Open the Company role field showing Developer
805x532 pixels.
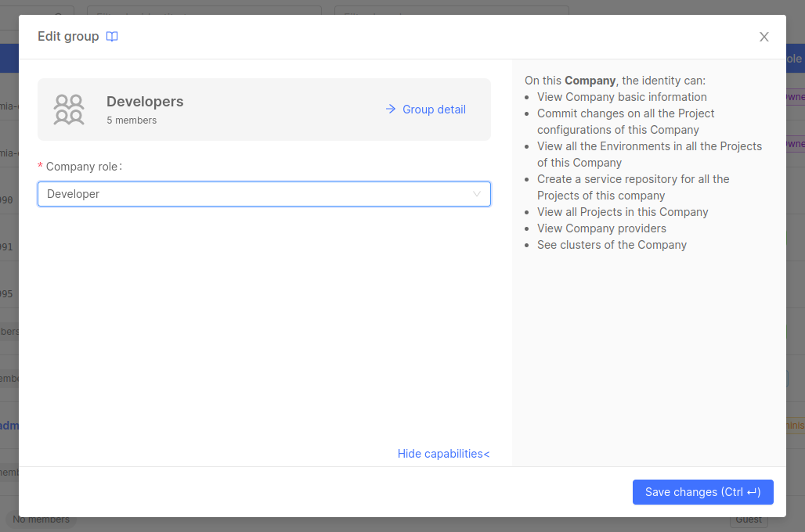point(251,194)
